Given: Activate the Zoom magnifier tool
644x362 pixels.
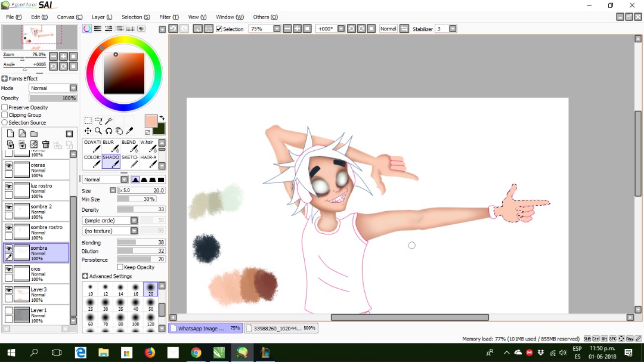Looking at the screenshot, I should [x=98, y=131].
